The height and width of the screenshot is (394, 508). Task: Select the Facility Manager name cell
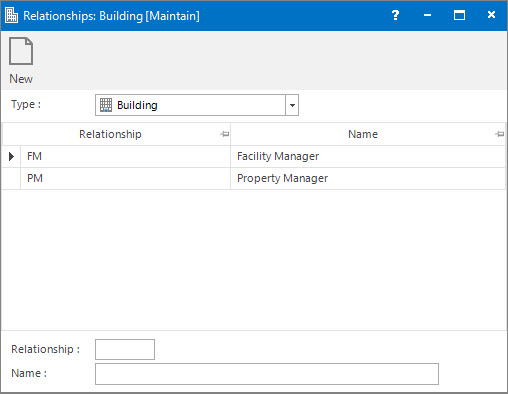[x=368, y=156]
